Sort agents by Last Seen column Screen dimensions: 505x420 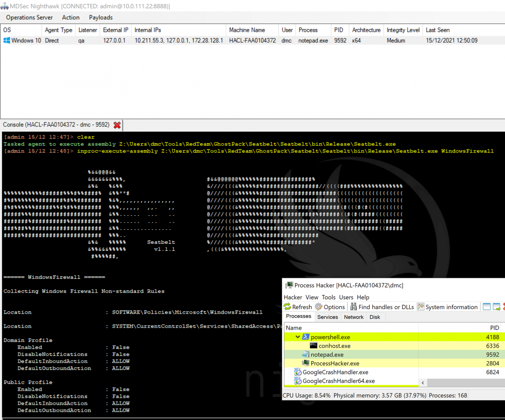tap(437, 30)
